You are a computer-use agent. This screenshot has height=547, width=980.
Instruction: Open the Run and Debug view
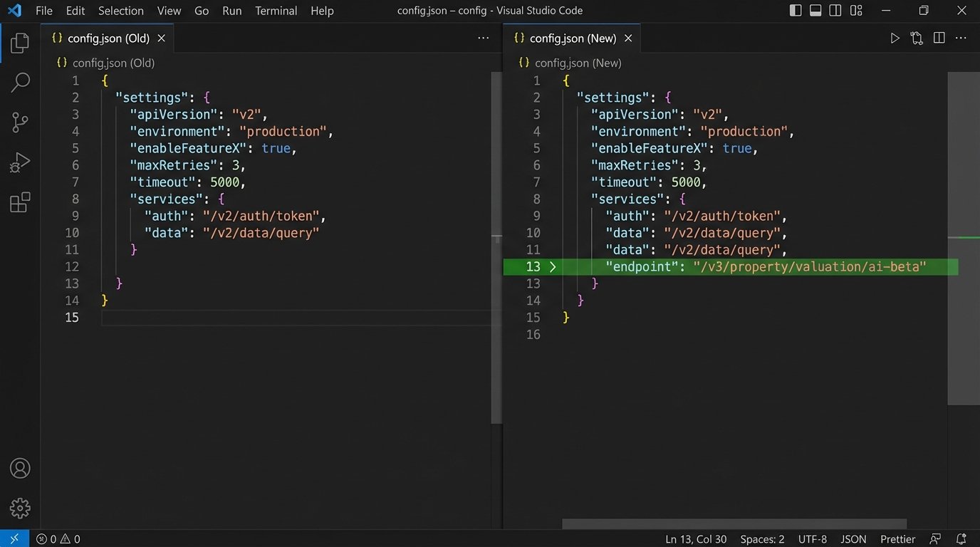(20, 163)
